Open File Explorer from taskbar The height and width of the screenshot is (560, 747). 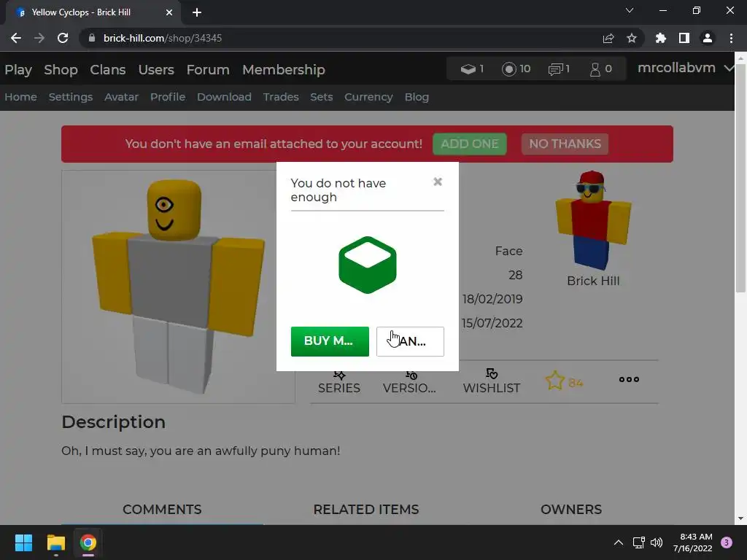pos(55,542)
